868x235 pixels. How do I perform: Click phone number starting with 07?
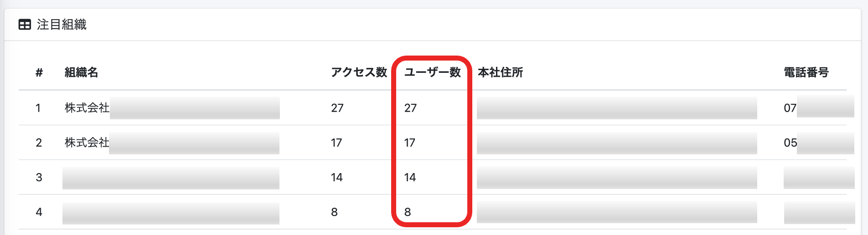[x=819, y=108]
